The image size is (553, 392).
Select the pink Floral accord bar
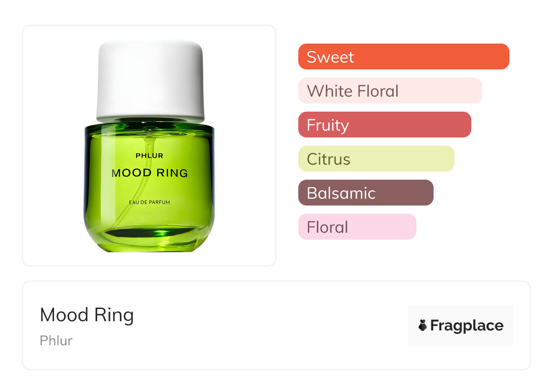point(357,227)
